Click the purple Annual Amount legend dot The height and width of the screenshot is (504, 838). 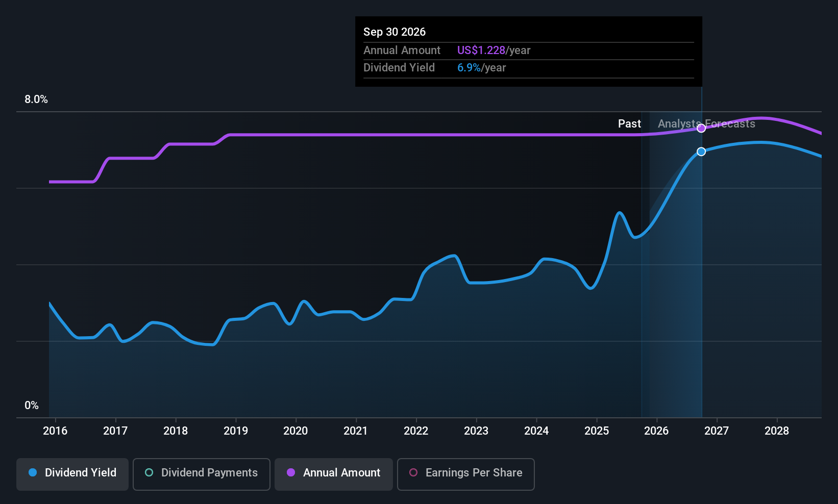pos(290,473)
